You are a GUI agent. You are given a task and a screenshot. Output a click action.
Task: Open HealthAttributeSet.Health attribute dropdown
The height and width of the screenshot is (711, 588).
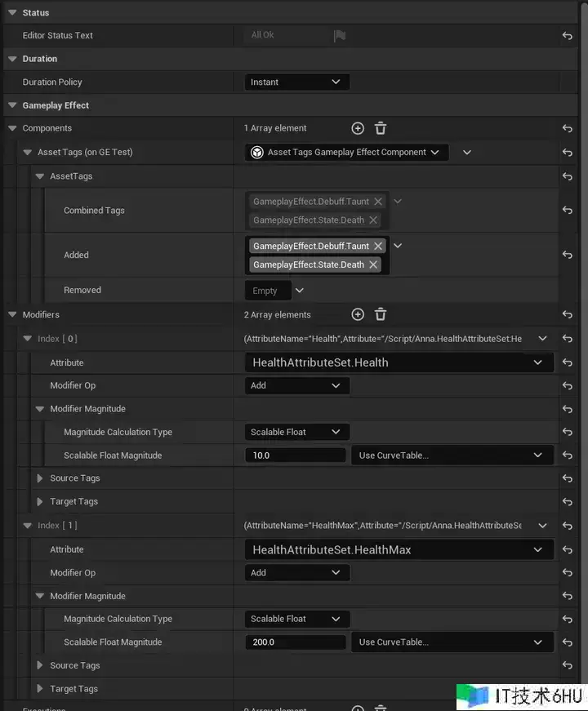pyautogui.click(x=399, y=362)
